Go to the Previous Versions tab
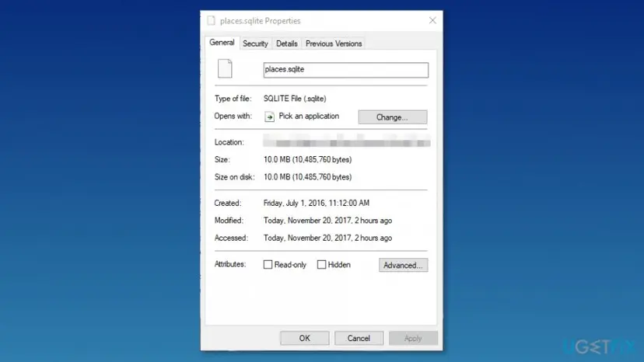 pos(334,44)
